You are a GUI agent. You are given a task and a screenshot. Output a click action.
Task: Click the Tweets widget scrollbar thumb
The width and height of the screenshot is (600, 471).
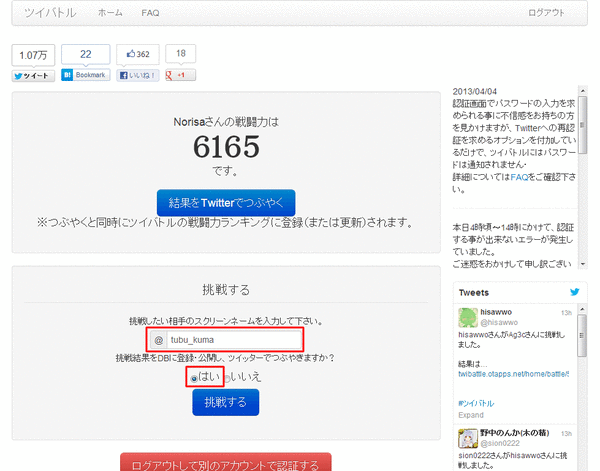[582, 336]
